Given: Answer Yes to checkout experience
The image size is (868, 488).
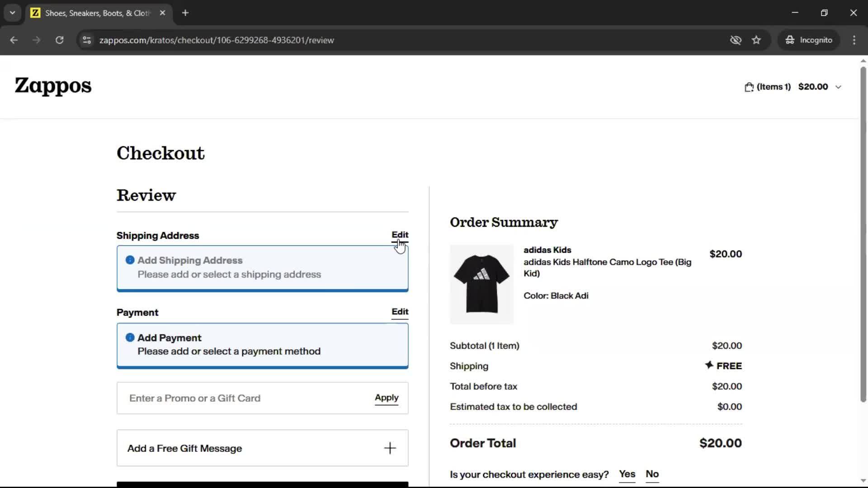Looking at the screenshot, I should (x=627, y=474).
